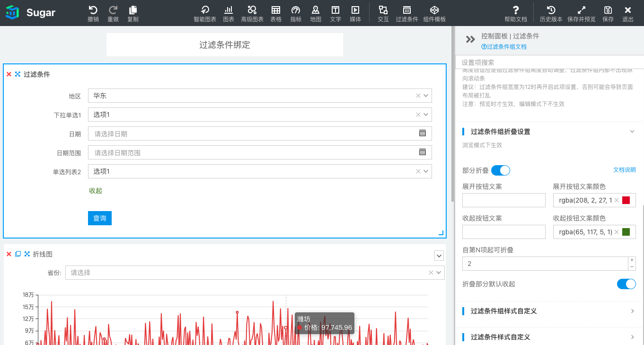Open 交互 interaction components
This screenshot has height=345, width=644.
click(383, 14)
